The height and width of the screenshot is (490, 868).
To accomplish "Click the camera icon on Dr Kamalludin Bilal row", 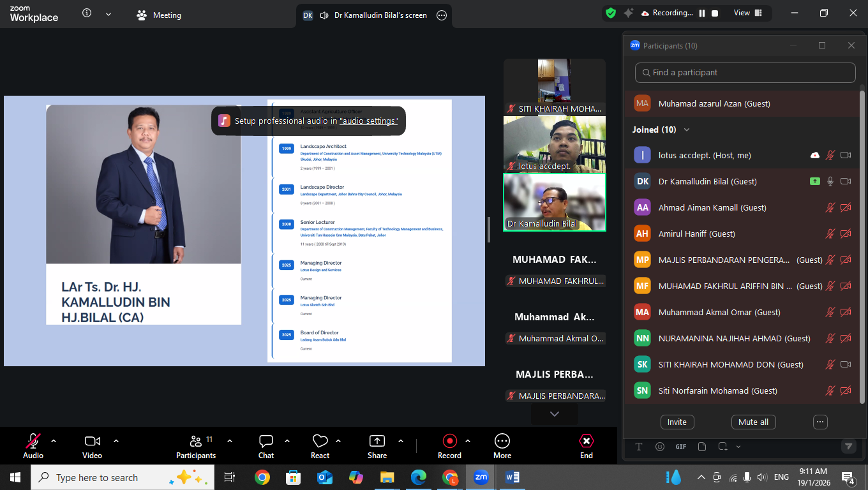I will pos(846,181).
